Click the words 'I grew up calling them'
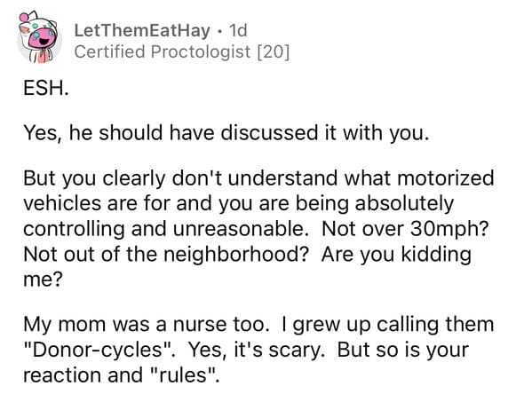This screenshot has height=394, width=532. pos(388,325)
